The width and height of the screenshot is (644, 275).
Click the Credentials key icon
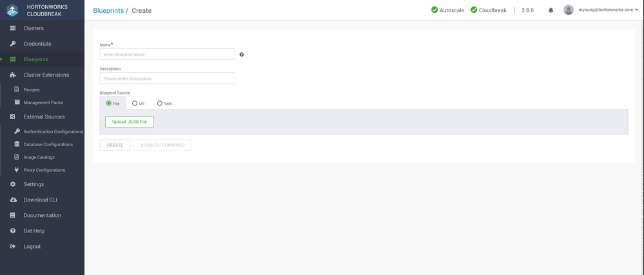pos(13,44)
